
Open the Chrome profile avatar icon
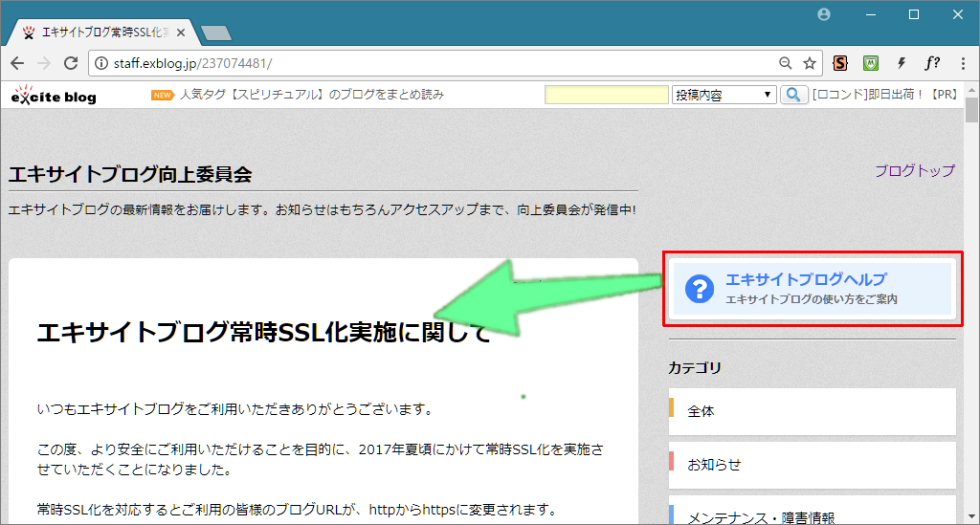[824, 14]
